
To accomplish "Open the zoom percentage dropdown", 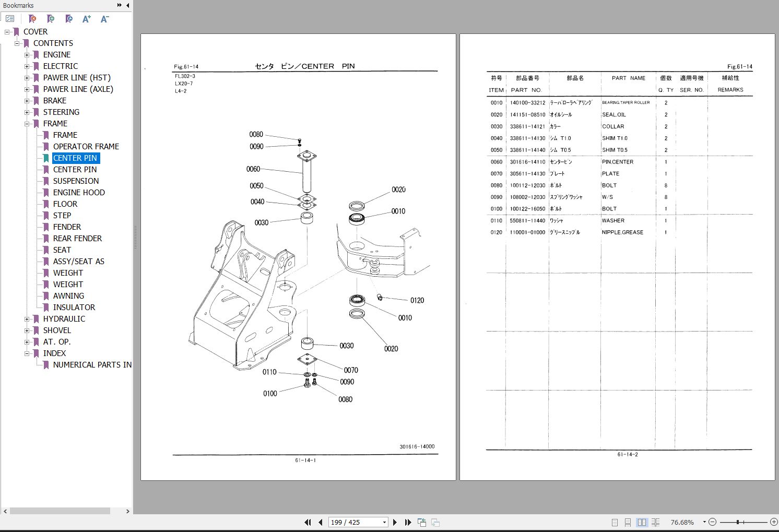I will tap(704, 522).
